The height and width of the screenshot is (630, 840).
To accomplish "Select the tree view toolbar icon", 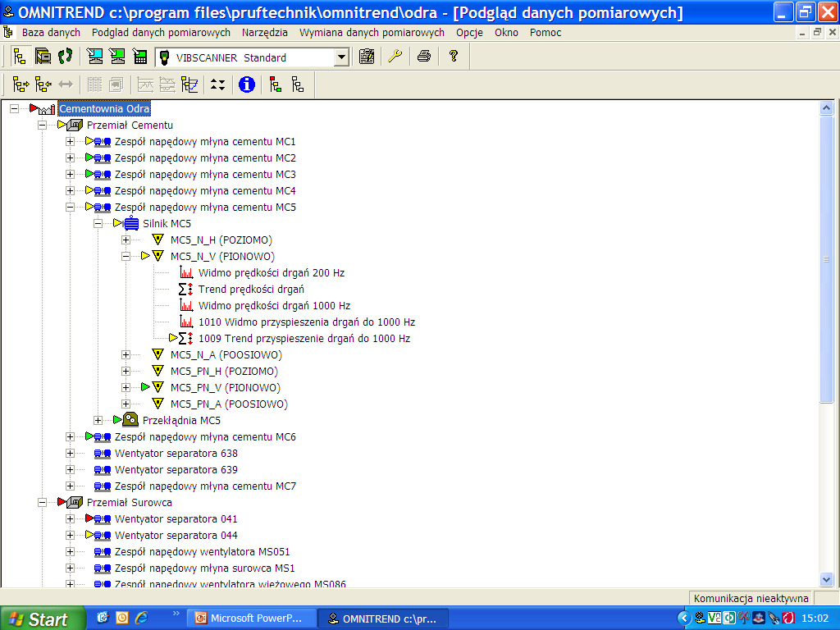I will (x=20, y=57).
